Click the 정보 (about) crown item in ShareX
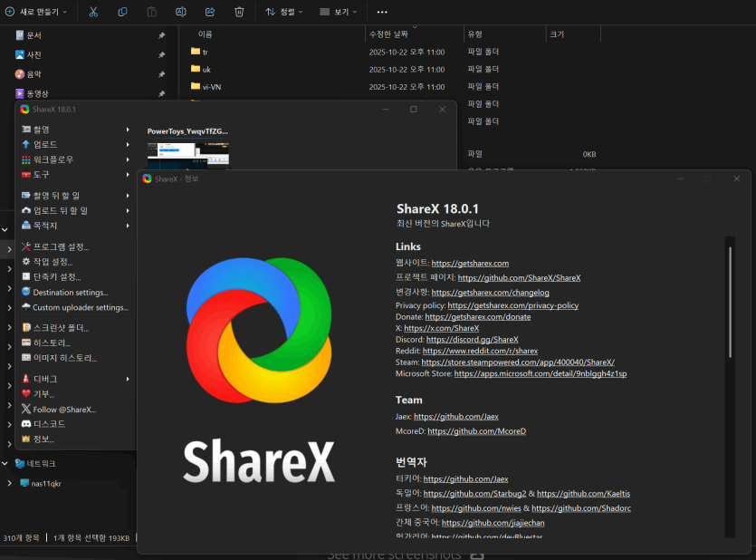 [38, 439]
